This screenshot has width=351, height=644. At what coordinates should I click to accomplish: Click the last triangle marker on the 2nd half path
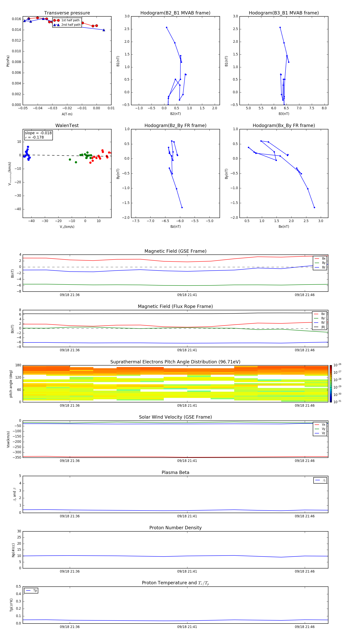(x=104, y=30)
